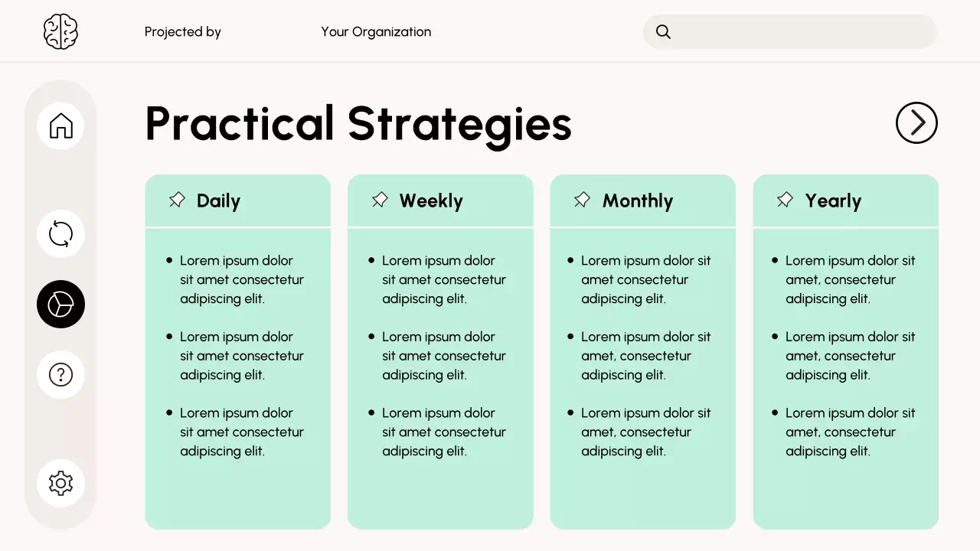The width and height of the screenshot is (980, 551).
Task: Select the pie chart sidebar icon
Action: (60, 305)
